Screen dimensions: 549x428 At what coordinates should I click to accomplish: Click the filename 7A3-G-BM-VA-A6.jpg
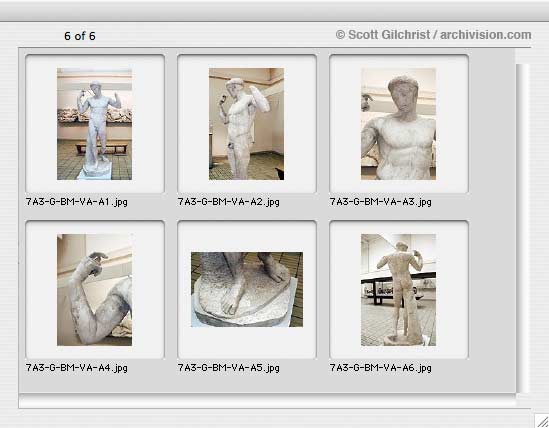(381, 368)
